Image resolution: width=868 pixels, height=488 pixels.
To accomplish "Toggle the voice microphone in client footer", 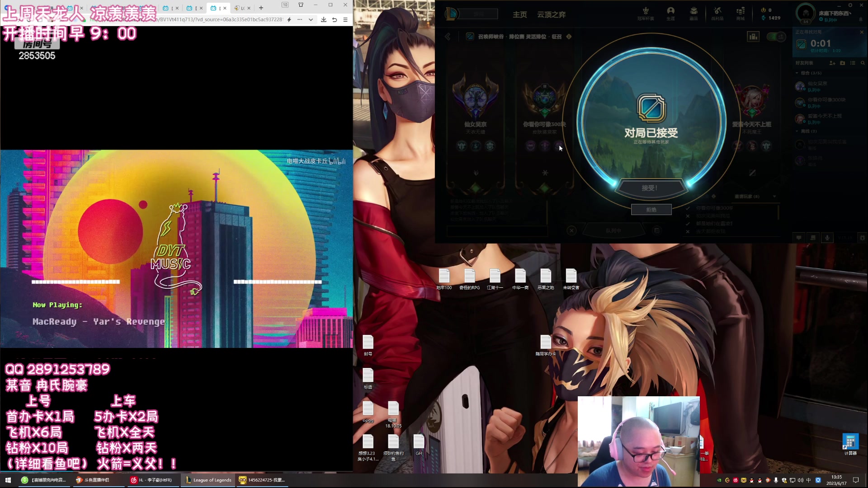I will (827, 238).
